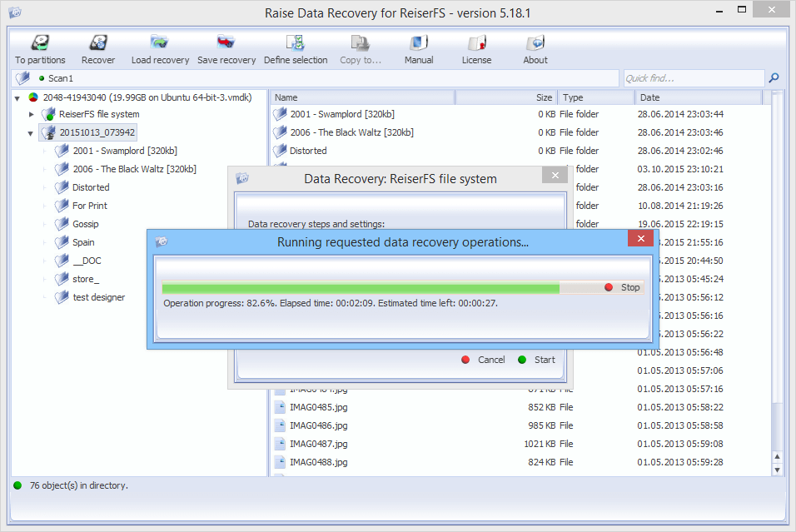Click the About toolbar icon
Image resolution: width=796 pixels, height=532 pixels.
click(x=535, y=46)
